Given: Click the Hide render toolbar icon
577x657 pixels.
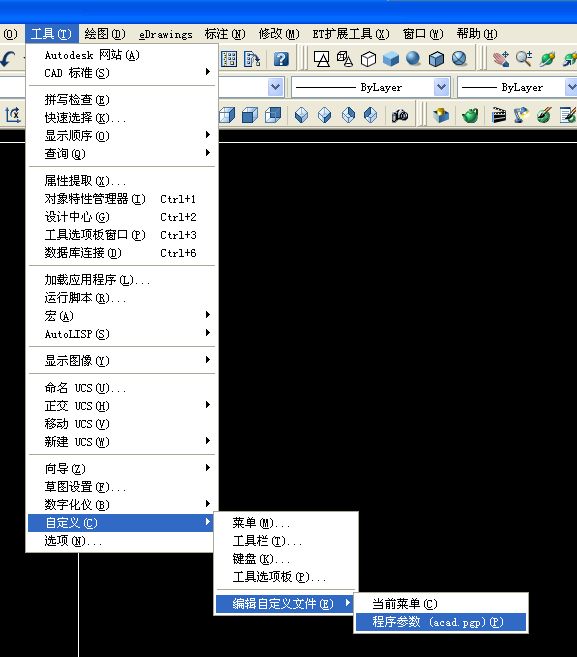Looking at the screenshot, I should pyautogui.click(x=441, y=115).
